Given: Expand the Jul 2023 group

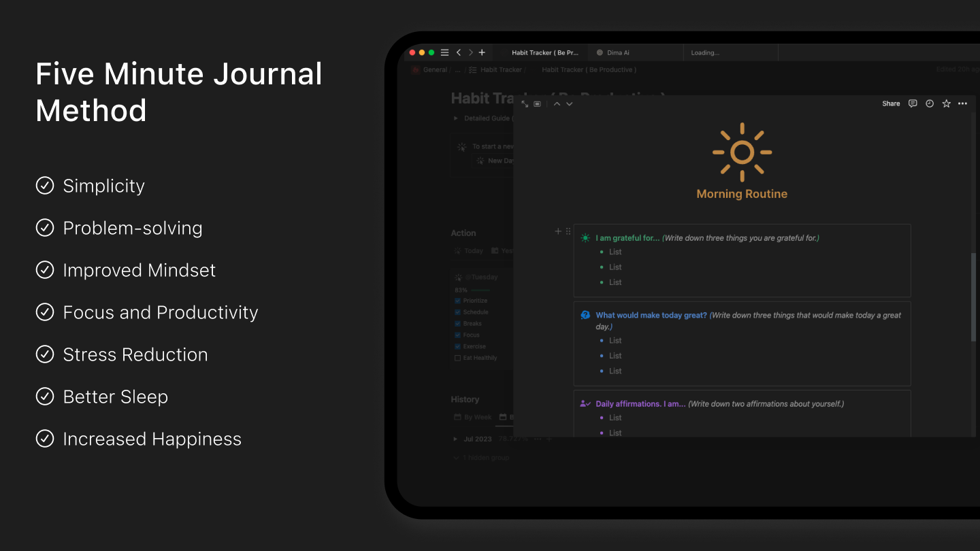Looking at the screenshot, I should click(456, 439).
